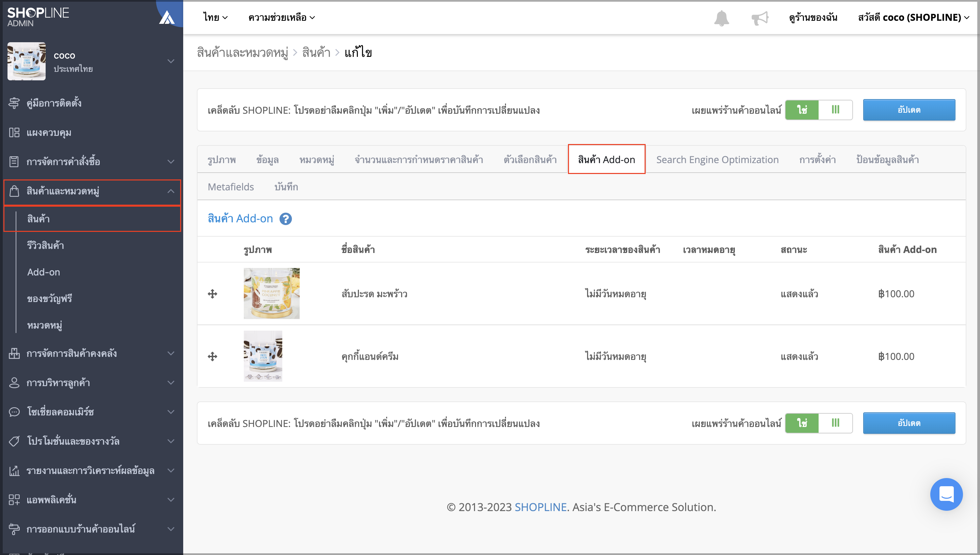Click the SHOPLINE footer link
Image resolution: width=980 pixels, height=555 pixels.
[540, 507]
